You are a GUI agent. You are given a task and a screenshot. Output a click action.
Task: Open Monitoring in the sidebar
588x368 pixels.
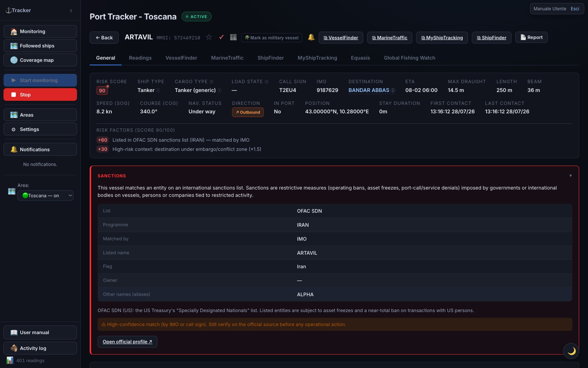tap(40, 32)
